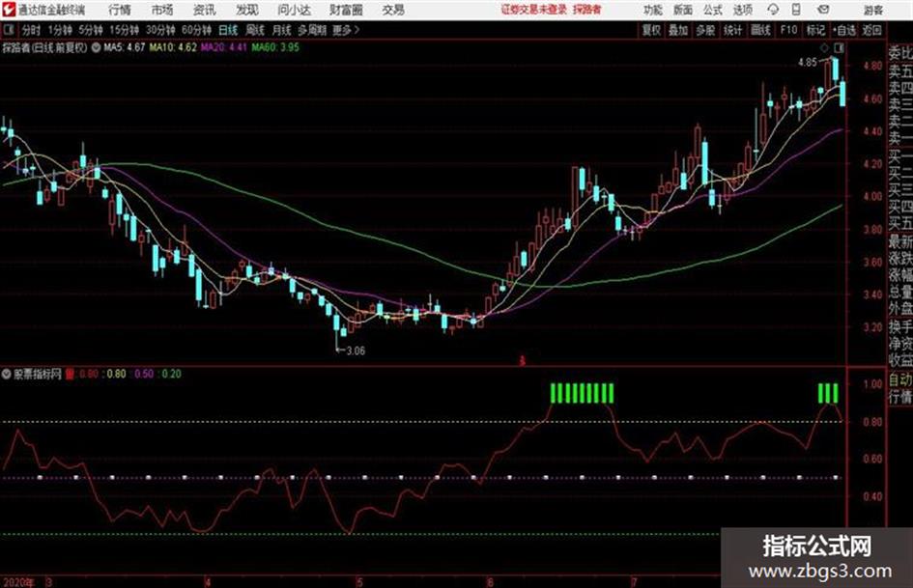Click the diamond icon above the chart

(824, 47)
